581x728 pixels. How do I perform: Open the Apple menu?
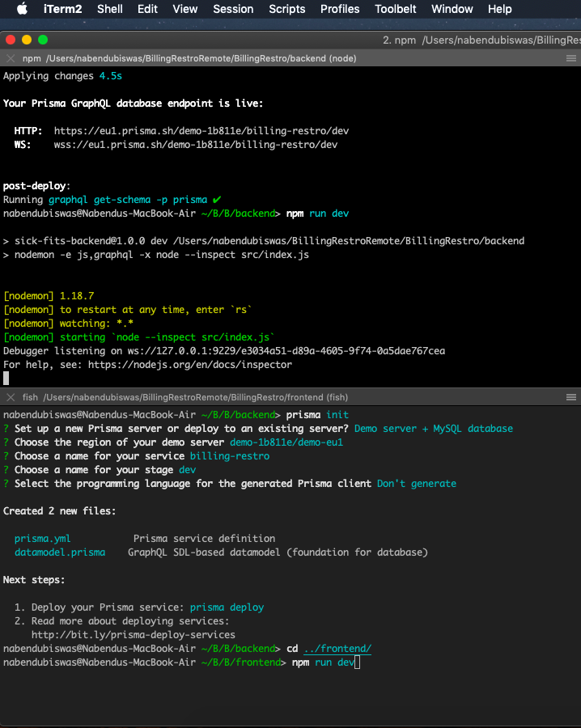pyautogui.click(x=22, y=9)
